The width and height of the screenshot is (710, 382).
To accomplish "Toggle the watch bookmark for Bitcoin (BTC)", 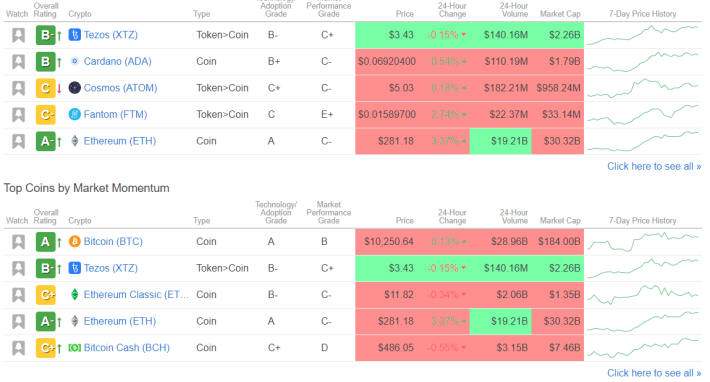I will pyautogui.click(x=18, y=242).
